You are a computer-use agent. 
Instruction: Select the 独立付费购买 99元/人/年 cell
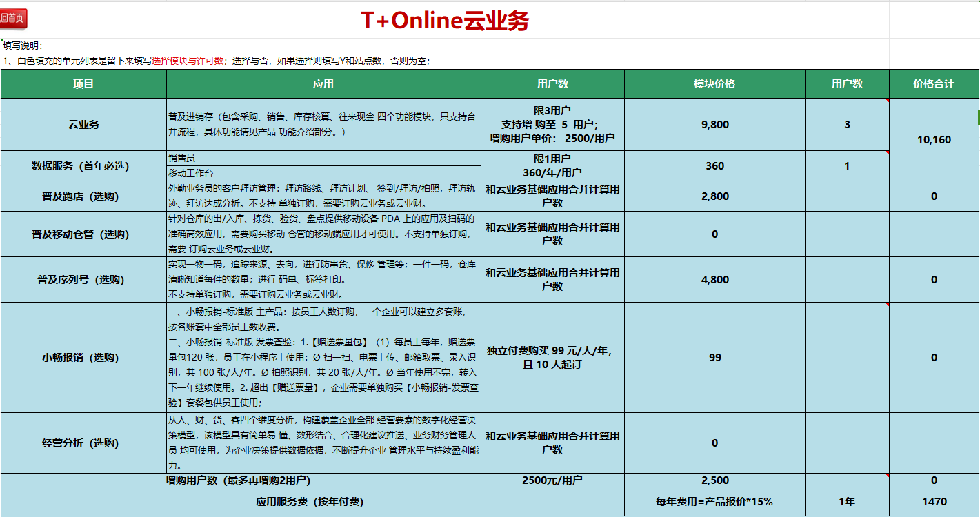click(552, 358)
